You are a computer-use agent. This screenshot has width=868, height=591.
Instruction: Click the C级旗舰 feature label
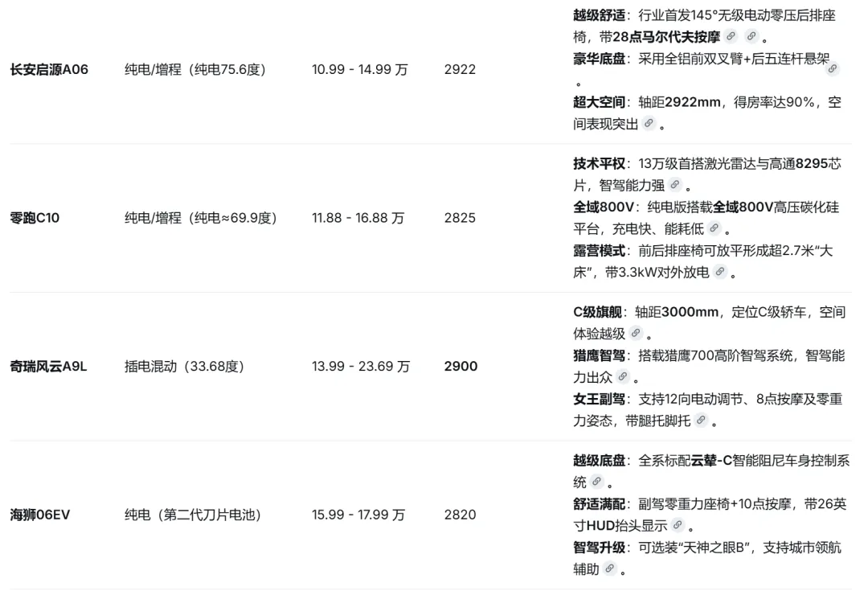(x=597, y=312)
